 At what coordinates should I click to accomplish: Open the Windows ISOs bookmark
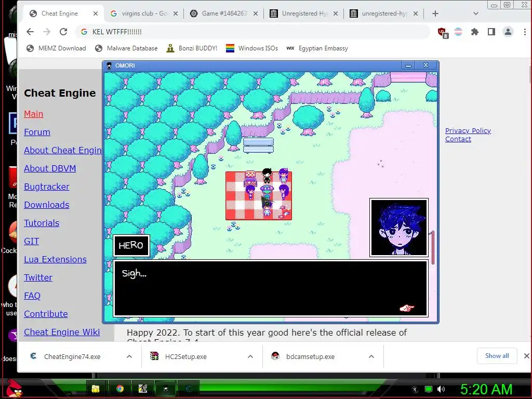tap(252, 48)
